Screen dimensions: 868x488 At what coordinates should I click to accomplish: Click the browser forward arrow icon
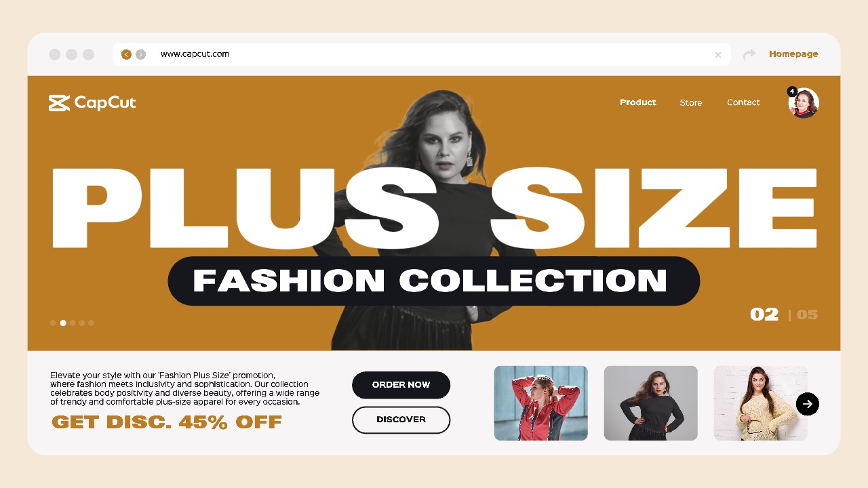coord(140,54)
